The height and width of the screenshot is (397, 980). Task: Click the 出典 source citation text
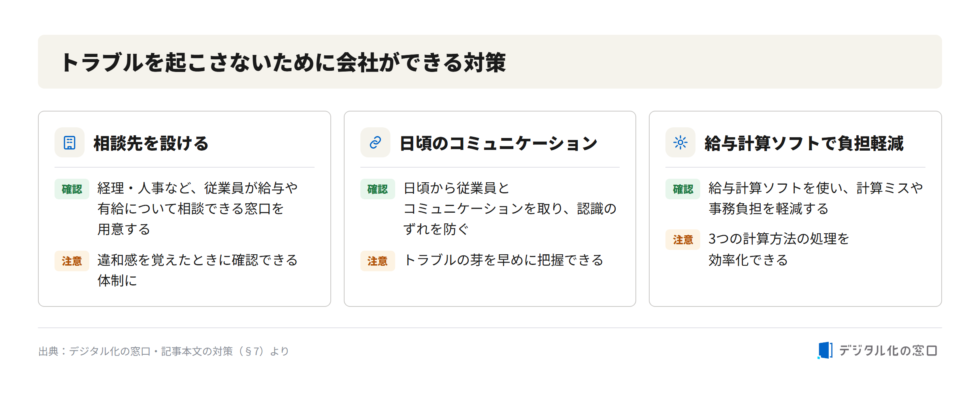point(164,351)
